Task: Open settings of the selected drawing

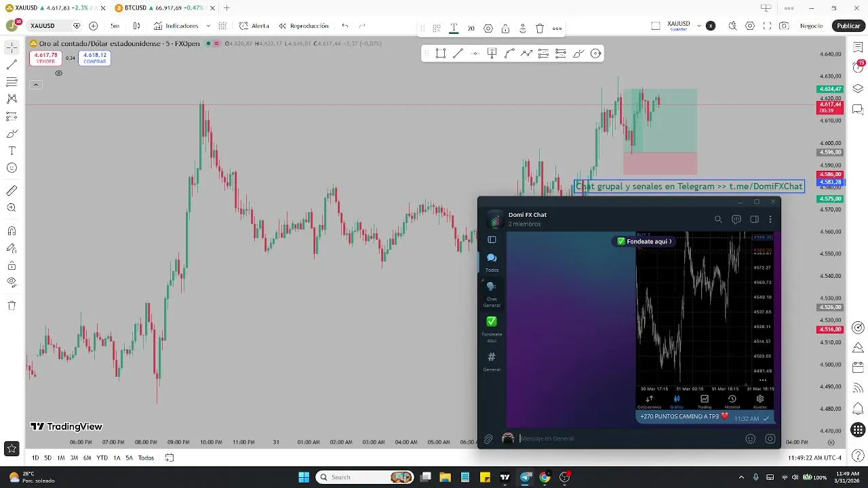Action: [488, 28]
